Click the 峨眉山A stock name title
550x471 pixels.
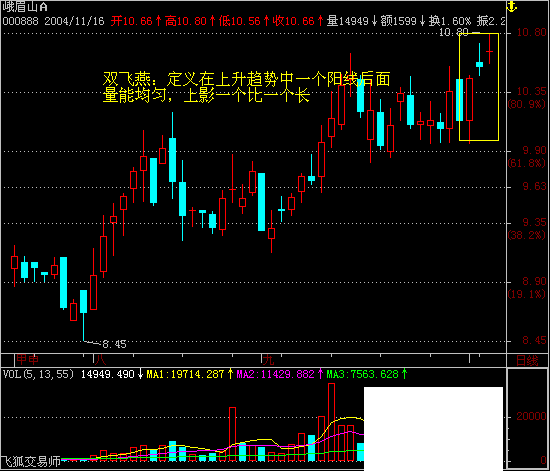(25, 7)
